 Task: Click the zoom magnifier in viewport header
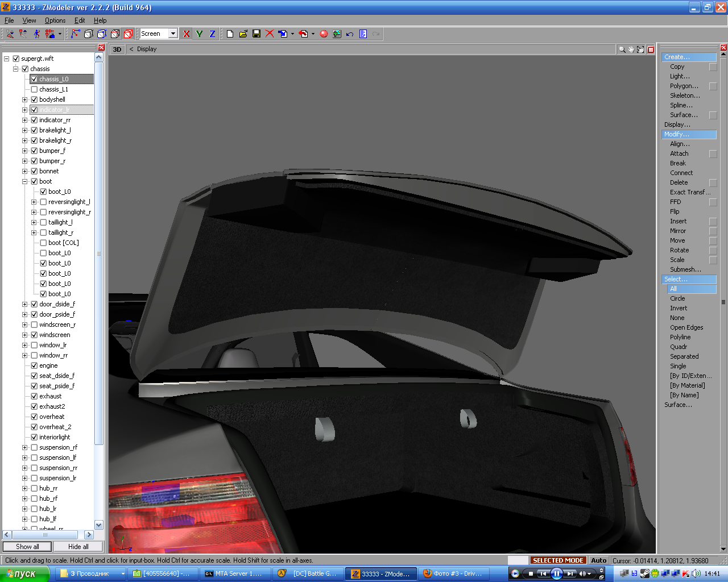(622, 49)
